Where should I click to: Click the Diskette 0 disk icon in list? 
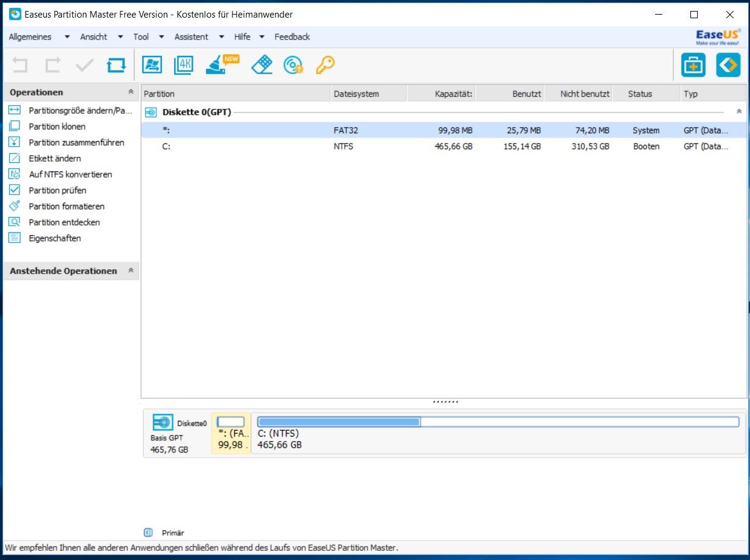point(151,112)
